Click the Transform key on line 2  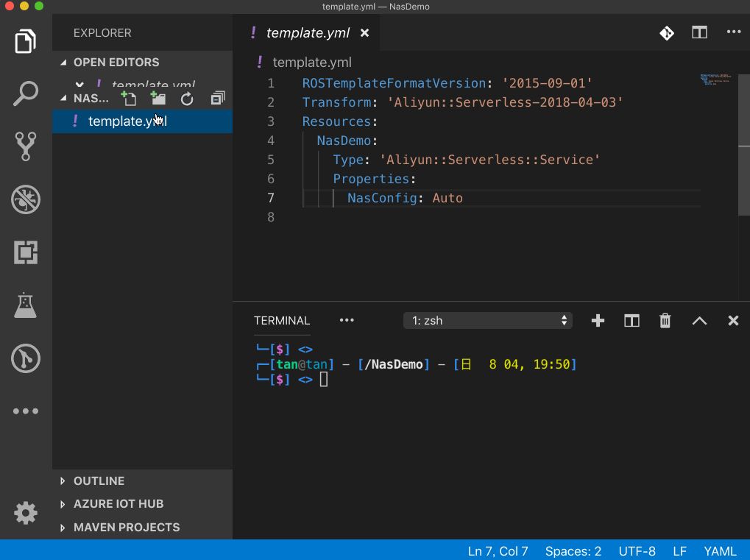[x=337, y=102]
